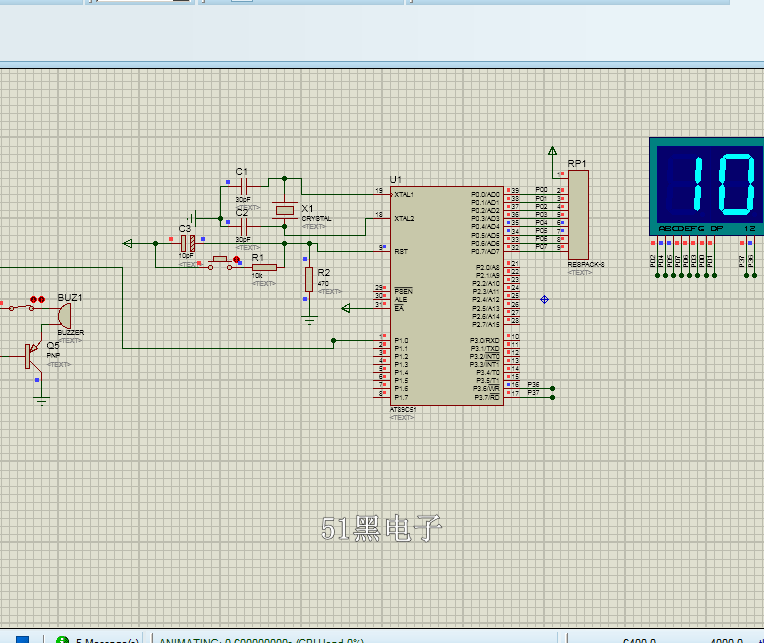Click the CRYSTAL part name text
Screen dimensions: 764x643
coord(316,219)
